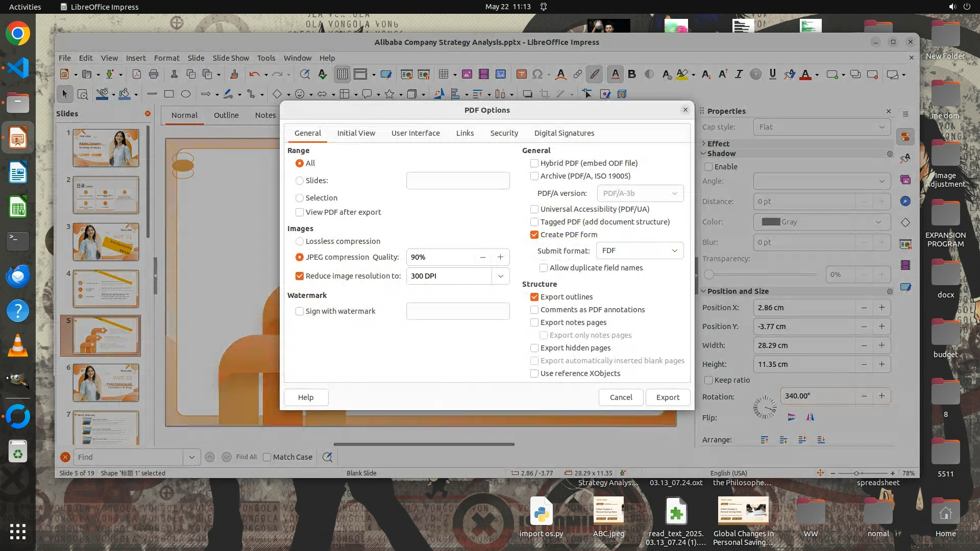This screenshot has height=551, width=980.
Task: Click the Undo toolbar icon
Action: [254, 74]
